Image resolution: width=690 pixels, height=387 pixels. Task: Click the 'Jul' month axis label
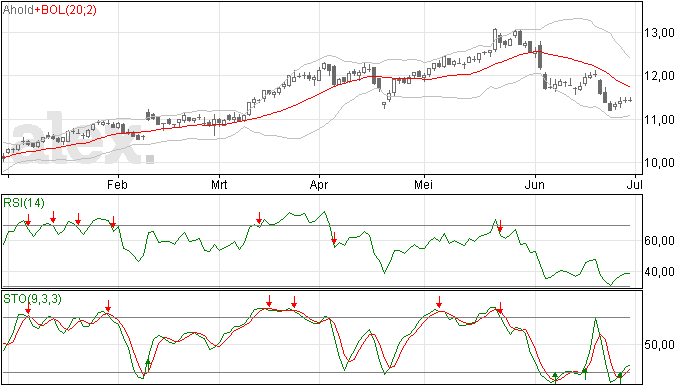[635, 184]
